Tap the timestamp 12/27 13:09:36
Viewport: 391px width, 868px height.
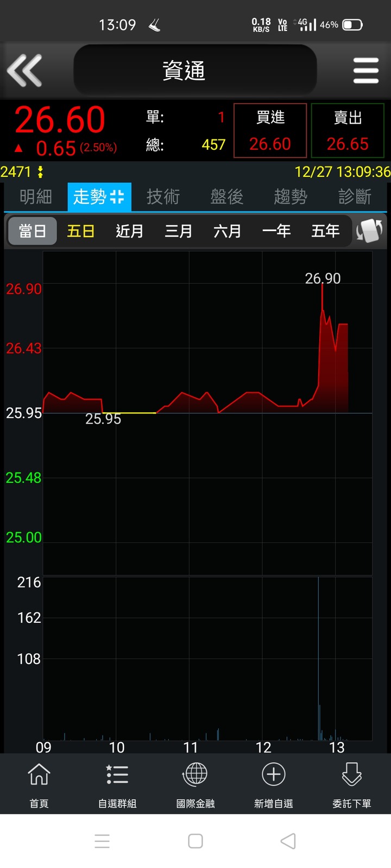(343, 172)
